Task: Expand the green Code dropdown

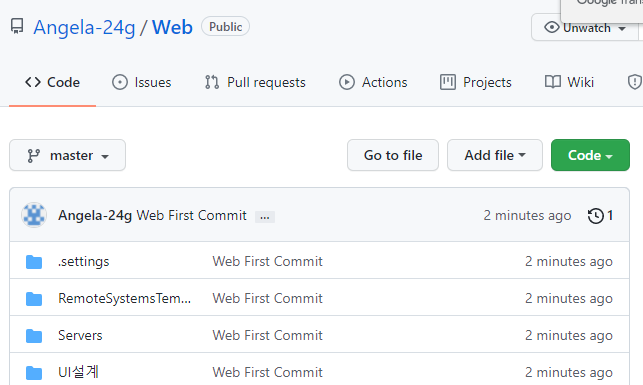Action: pos(590,155)
